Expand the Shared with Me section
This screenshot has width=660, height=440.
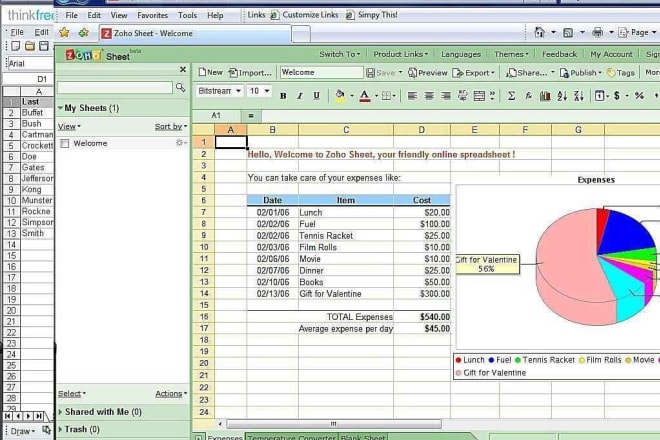(x=60, y=412)
